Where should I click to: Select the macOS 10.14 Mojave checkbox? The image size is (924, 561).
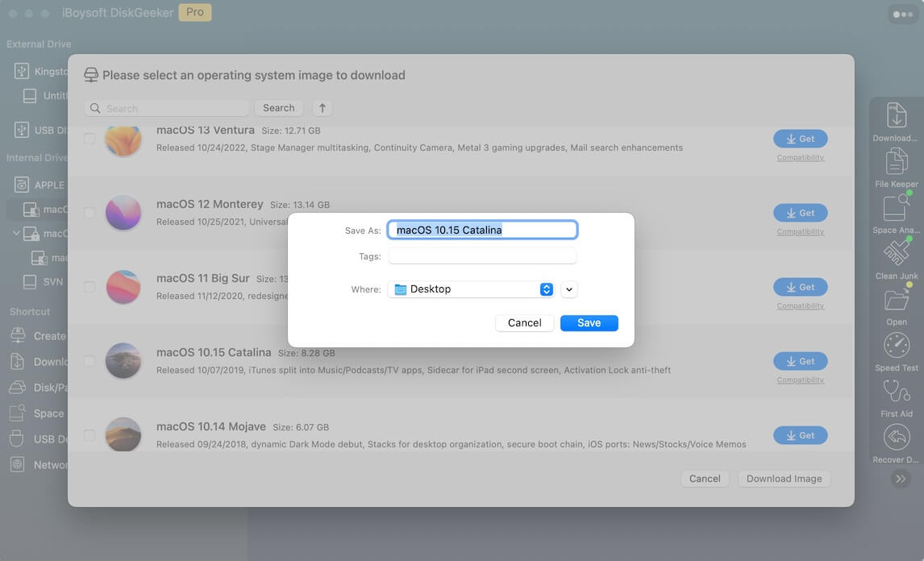pyautogui.click(x=89, y=435)
